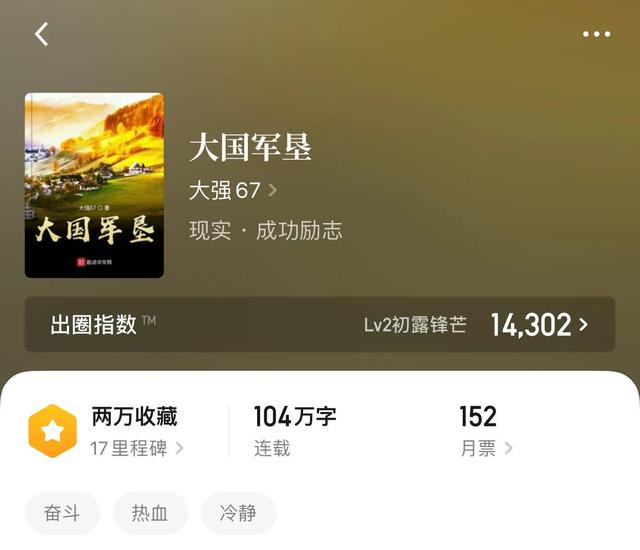Expand chevron next to 月票

(x=508, y=448)
